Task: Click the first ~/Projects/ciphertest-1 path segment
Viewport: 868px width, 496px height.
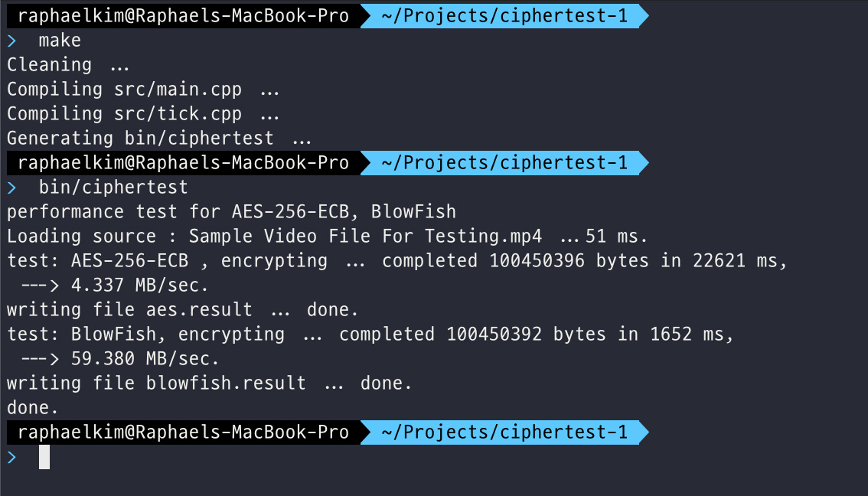Action: tap(504, 15)
